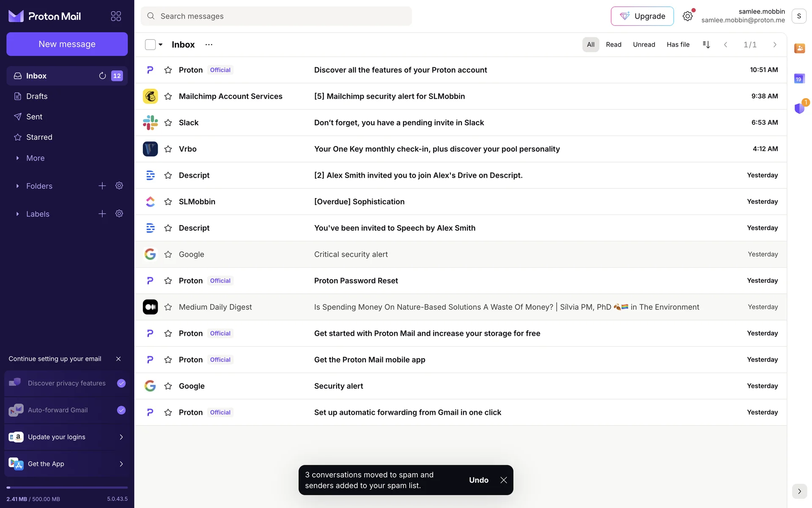This screenshot has width=812, height=508.
Task: Open the Proton apps grid switcher
Action: tap(115, 16)
